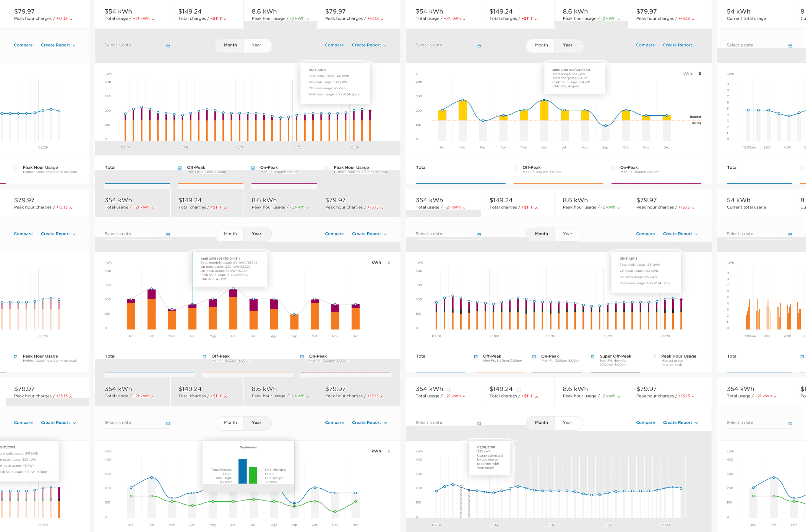
Task: Open calendar icon above 05/16/2018 estimated usage chart
Action: click(x=479, y=423)
